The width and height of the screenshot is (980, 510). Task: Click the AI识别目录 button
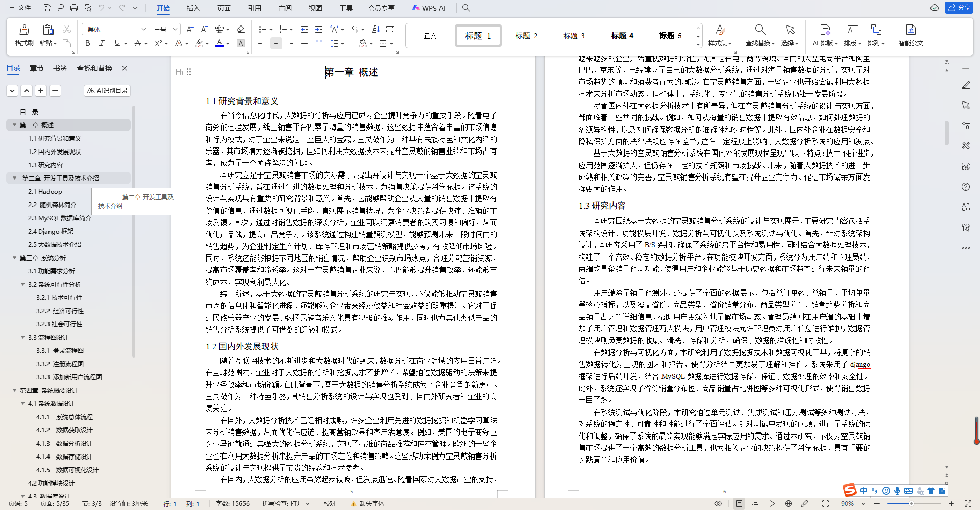107,91
